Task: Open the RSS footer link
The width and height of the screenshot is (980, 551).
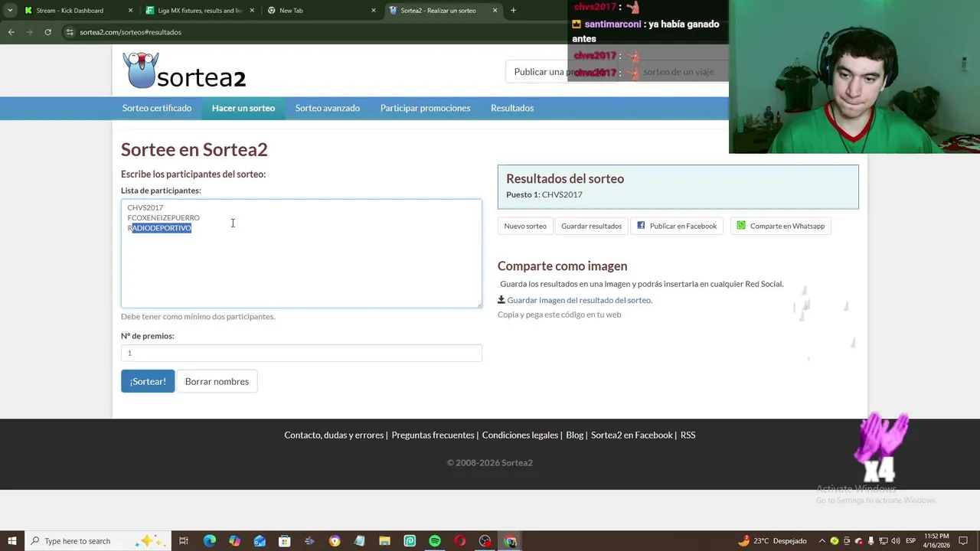Action: tap(688, 435)
